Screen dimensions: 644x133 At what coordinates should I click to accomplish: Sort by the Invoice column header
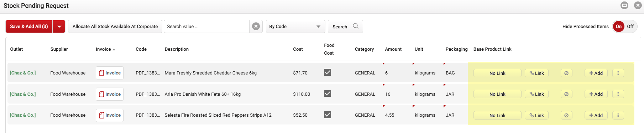[x=105, y=49]
